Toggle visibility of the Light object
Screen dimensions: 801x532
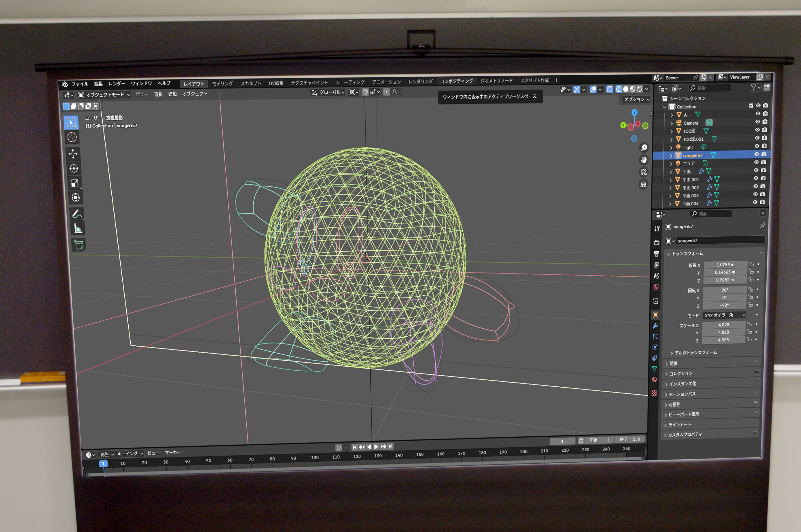757,146
